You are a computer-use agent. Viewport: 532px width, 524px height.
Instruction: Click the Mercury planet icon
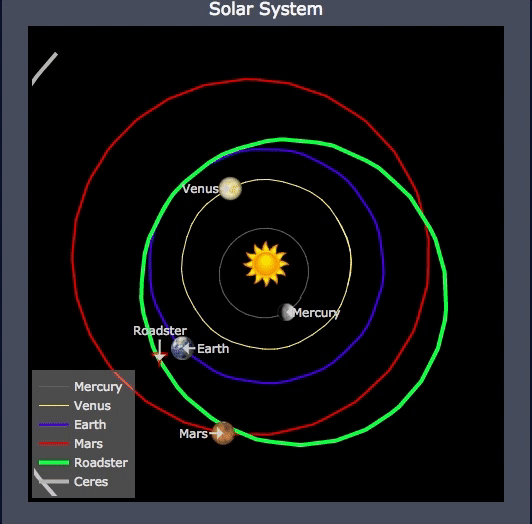pyautogui.click(x=286, y=312)
